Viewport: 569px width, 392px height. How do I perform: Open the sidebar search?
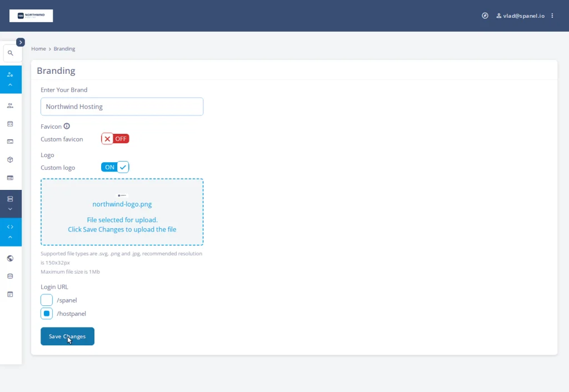[x=11, y=53]
